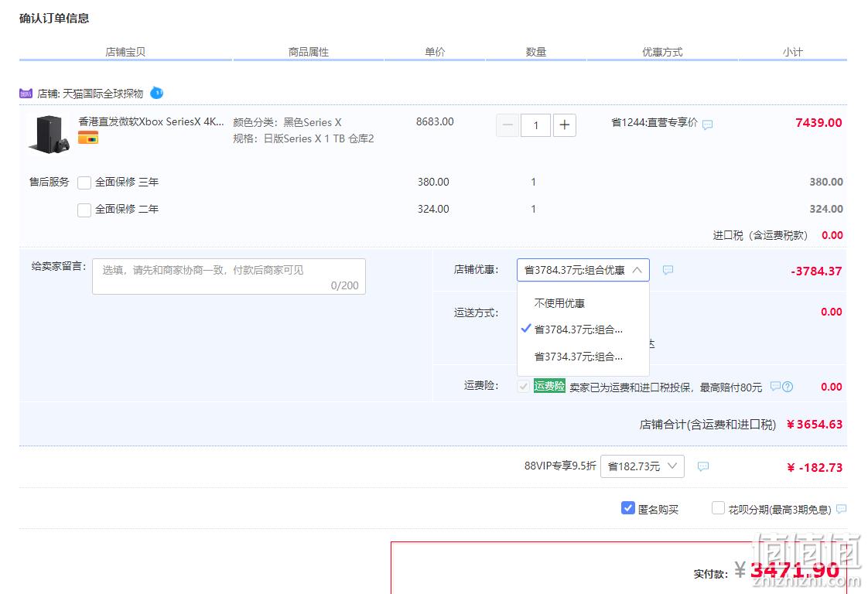Click the 运费险 insurance checkbox
The width and height of the screenshot is (868, 594).
(523, 387)
